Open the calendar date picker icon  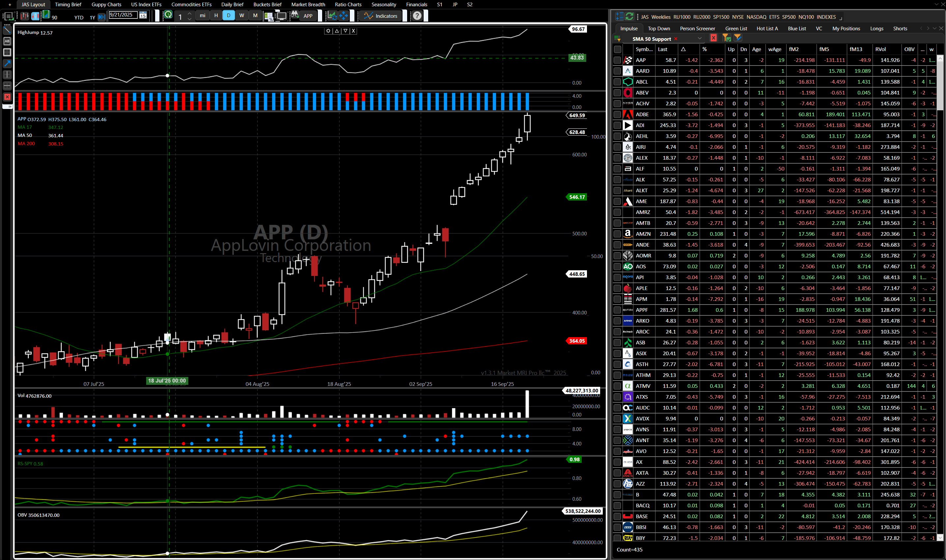click(143, 15)
